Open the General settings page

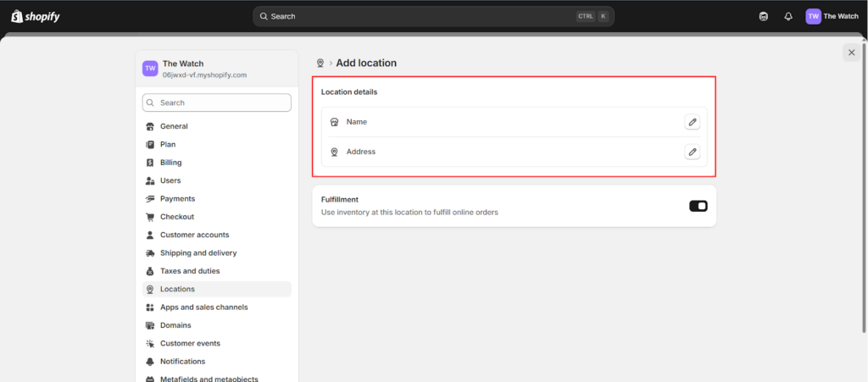(x=174, y=126)
